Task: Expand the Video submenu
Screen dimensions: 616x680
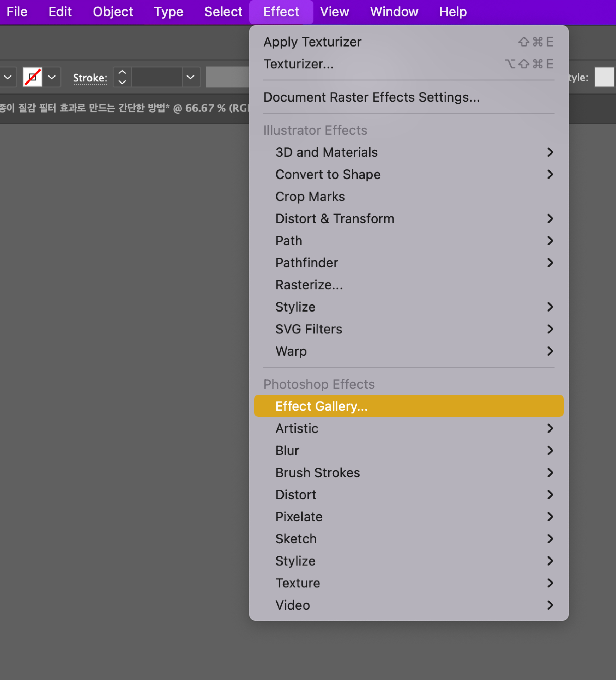Action: (x=409, y=606)
